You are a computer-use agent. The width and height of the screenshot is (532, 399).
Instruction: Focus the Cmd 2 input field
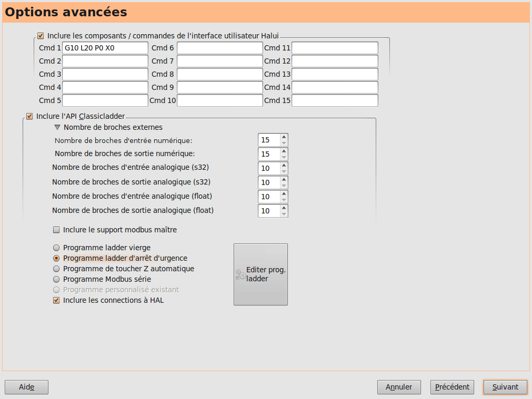(105, 61)
